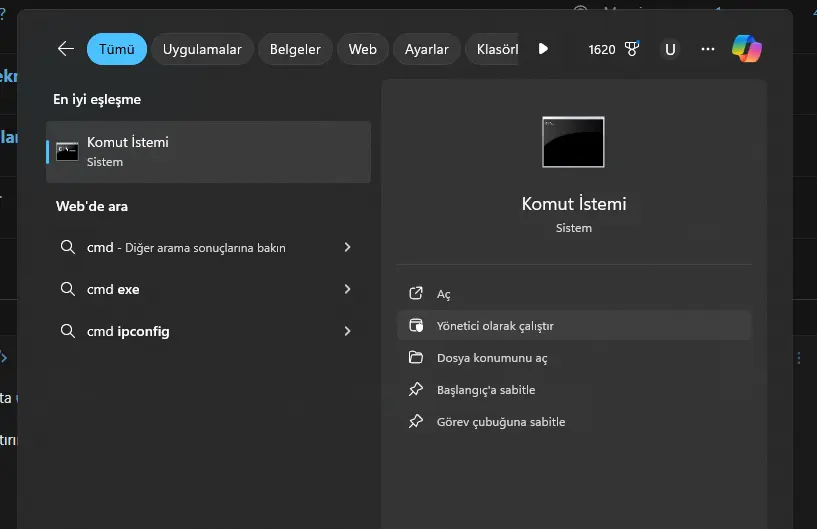817x529 pixels.
Task: Expand the chevron next to cmd web result
Action: tap(348, 247)
